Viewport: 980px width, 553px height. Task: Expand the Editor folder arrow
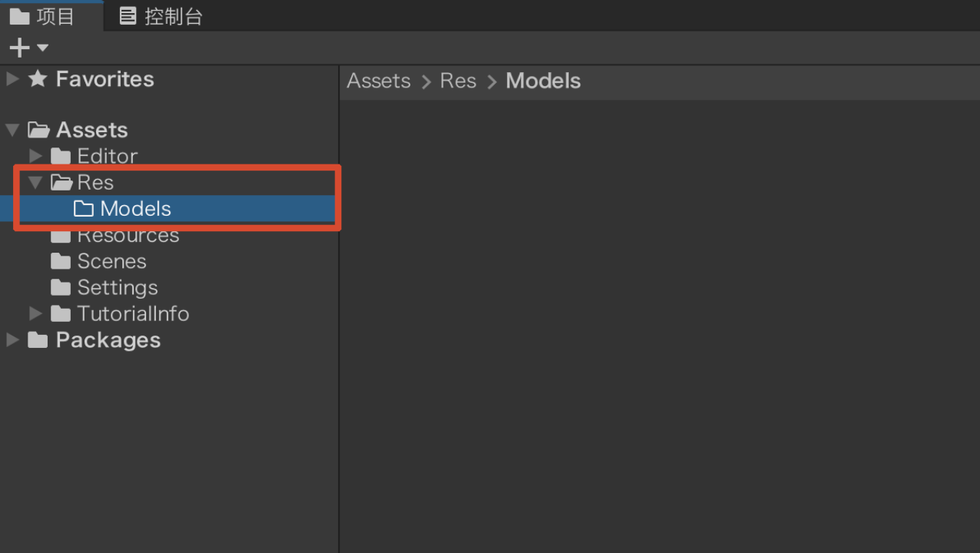[x=35, y=156]
